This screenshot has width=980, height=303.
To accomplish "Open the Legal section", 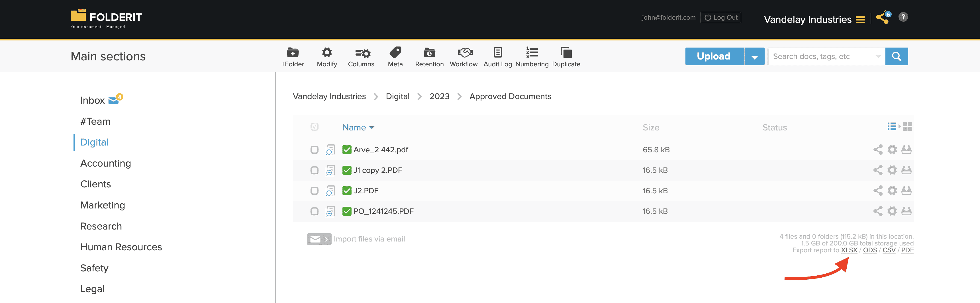I will 93,289.
